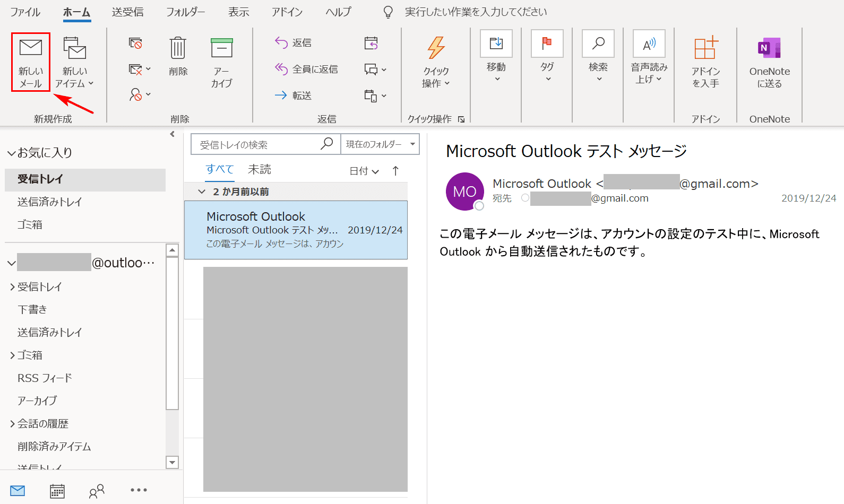Open People contacts icon in bottom bar

coord(97,491)
